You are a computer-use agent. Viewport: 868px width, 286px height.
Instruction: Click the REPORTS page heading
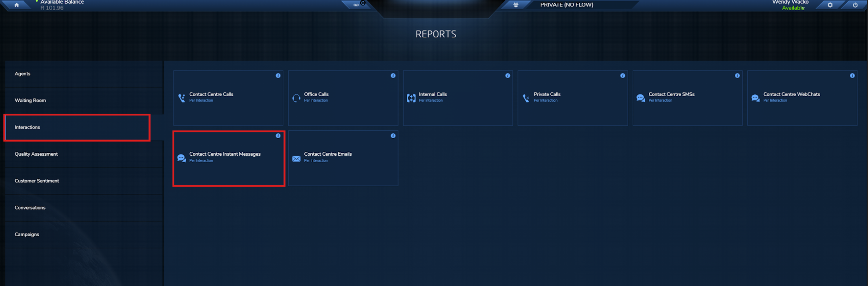[436, 34]
